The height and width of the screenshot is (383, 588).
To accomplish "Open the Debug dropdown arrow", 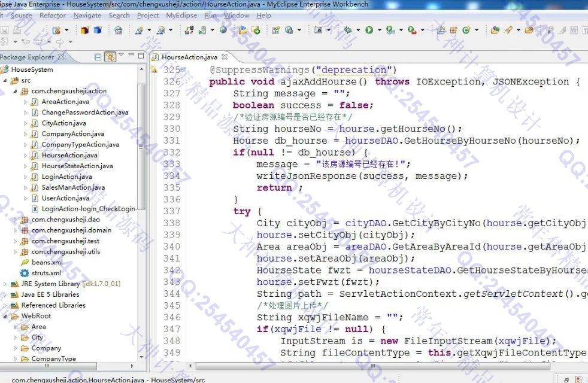I will (x=358, y=30).
